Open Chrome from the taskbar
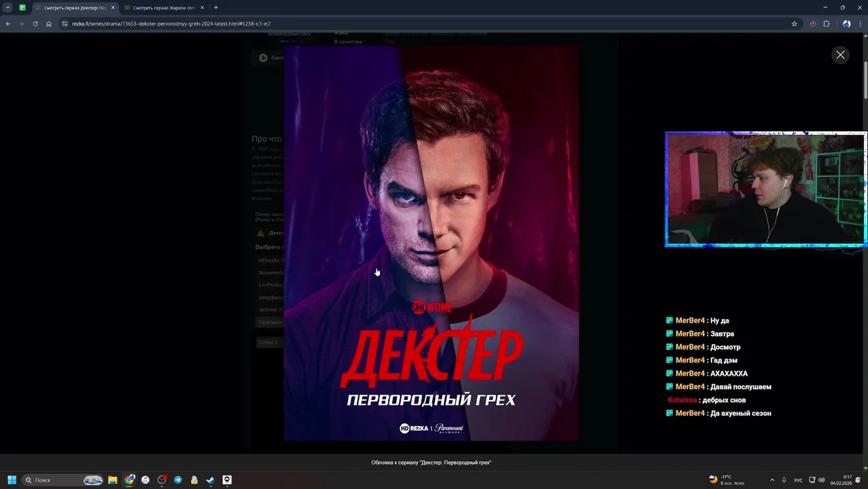Viewport: 868px width, 489px height. 129,479
